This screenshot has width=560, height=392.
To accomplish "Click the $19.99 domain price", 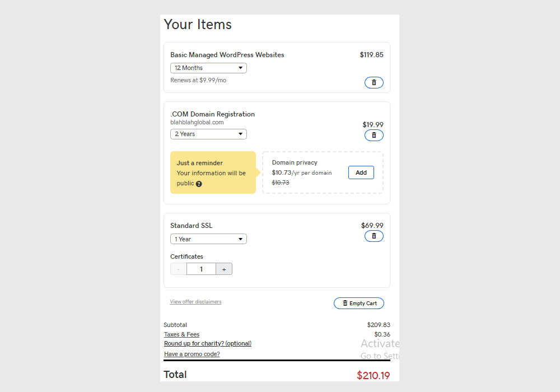I will coord(373,124).
